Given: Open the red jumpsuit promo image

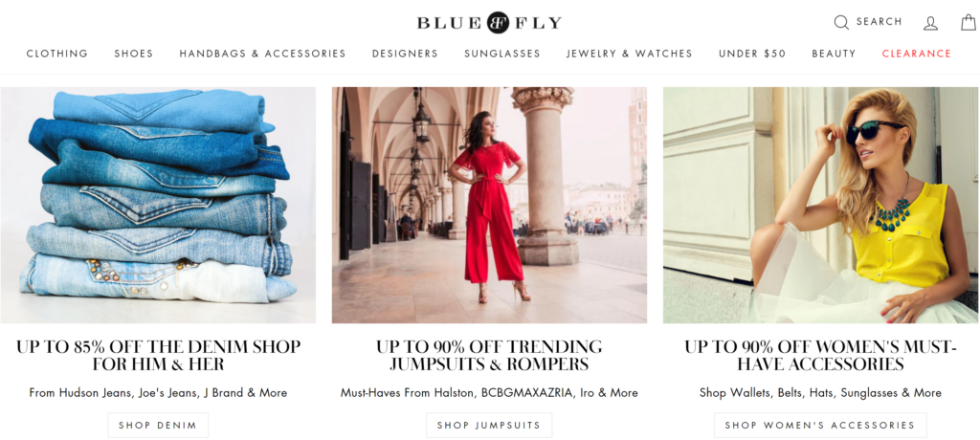Looking at the screenshot, I should point(489,205).
